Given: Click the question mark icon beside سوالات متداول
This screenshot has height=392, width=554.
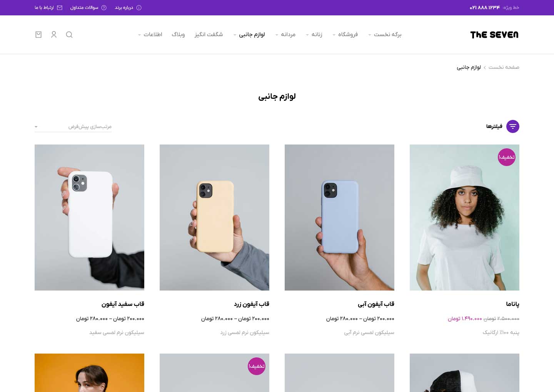Looking at the screenshot, I should point(104,8).
